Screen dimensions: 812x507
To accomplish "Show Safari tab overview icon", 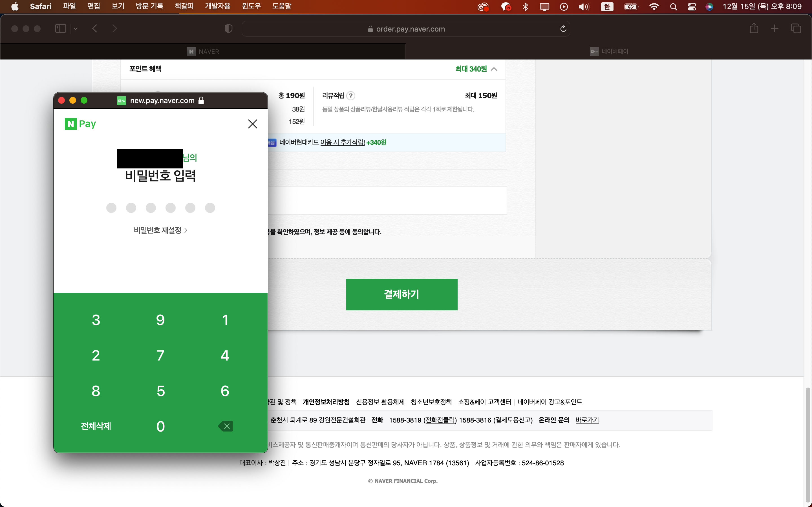I will click(x=796, y=28).
